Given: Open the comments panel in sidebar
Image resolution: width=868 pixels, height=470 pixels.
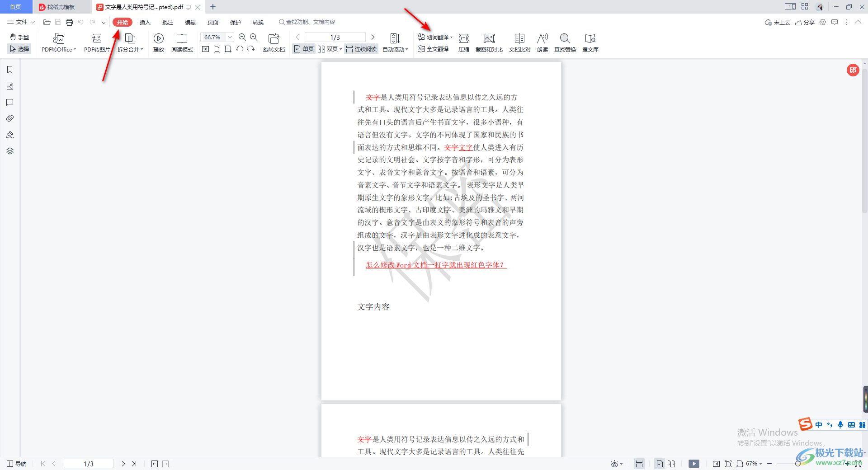Looking at the screenshot, I should [10, 102].
